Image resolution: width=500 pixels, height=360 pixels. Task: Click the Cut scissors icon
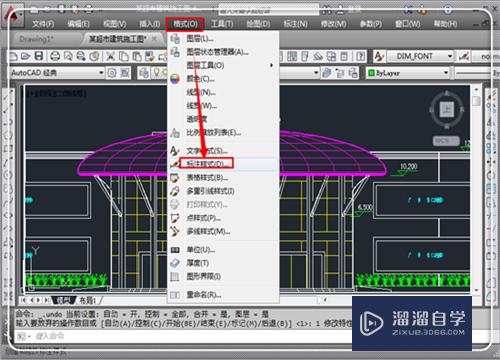click(x=110, y=56)
